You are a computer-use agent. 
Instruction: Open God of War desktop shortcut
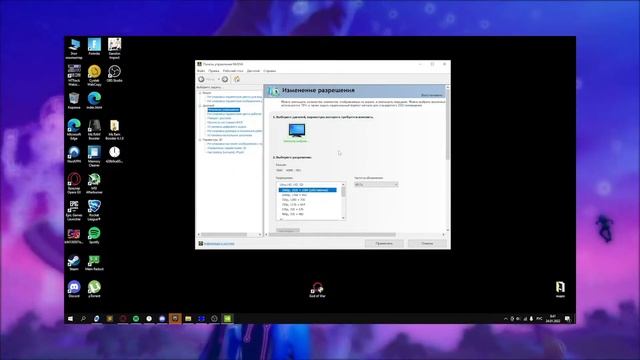[317, 289]
